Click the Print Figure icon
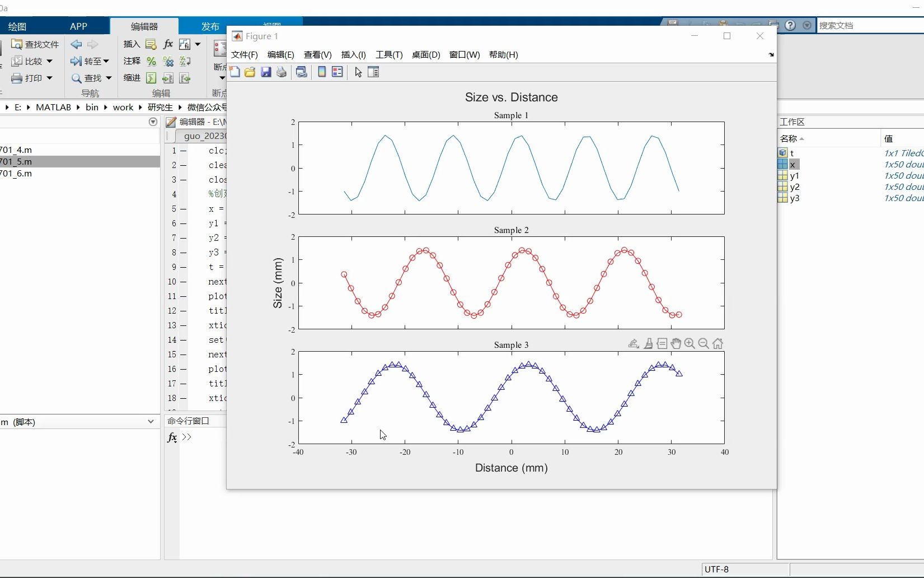Image resolution: width=924 pixels, height=578 pixels. [282, 72]
